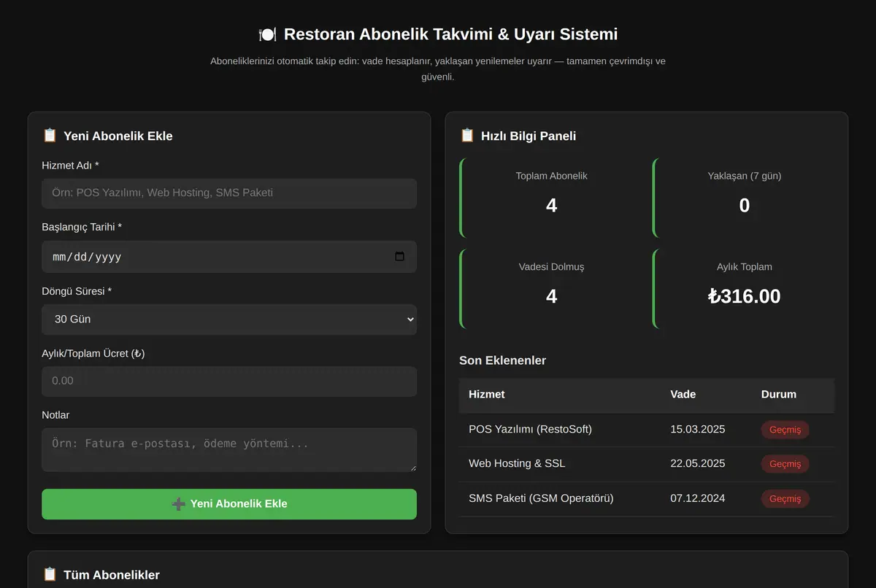Click the Tüm Abonelikler heading text

(112, 575)
